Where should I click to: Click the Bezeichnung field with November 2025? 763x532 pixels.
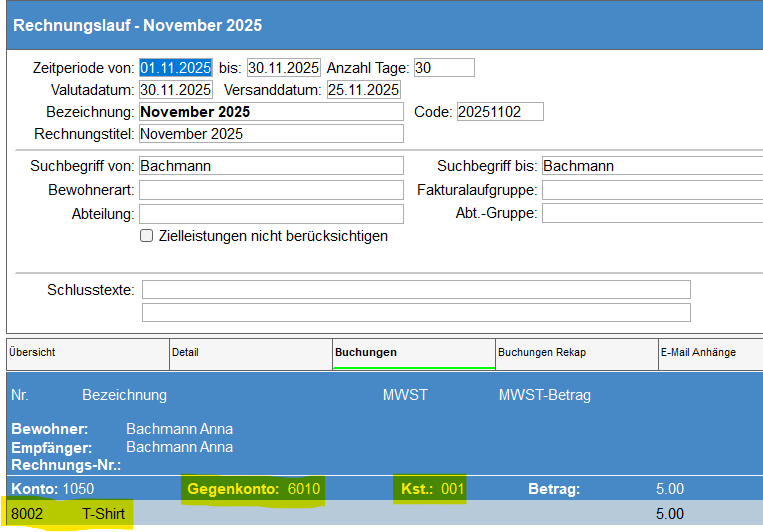click(271, 112)
